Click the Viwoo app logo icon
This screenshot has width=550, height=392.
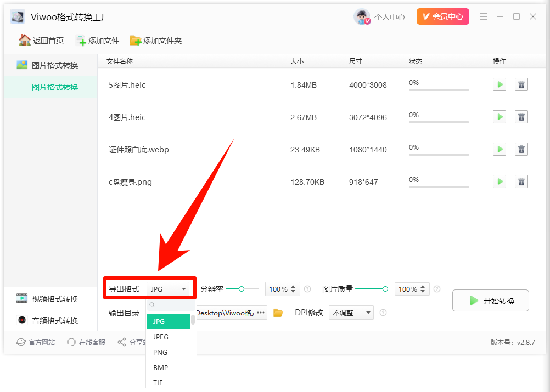17,16
